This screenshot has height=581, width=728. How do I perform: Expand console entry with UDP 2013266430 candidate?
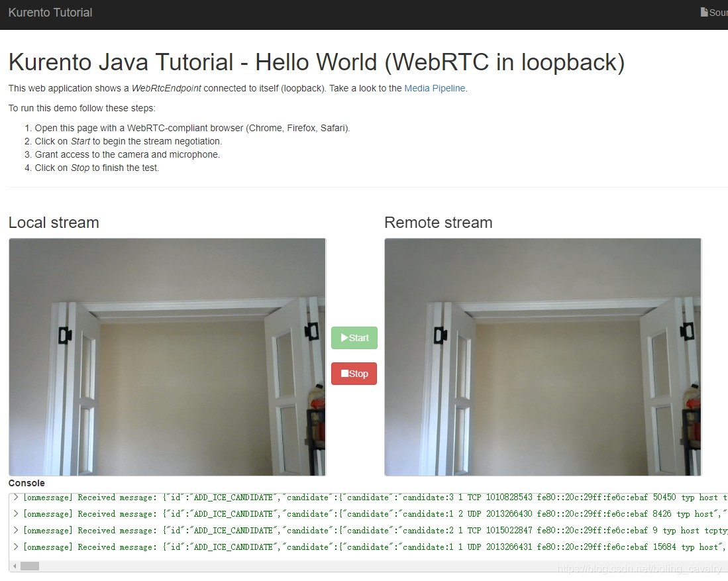[x=15, y=513]
